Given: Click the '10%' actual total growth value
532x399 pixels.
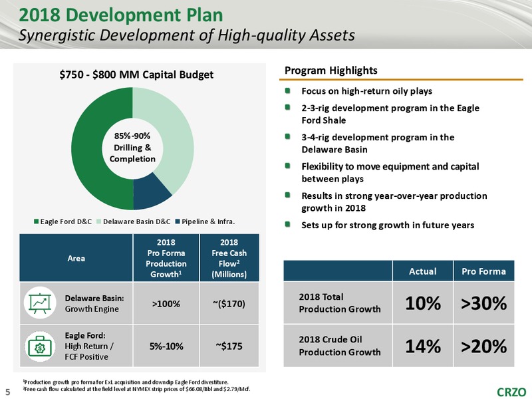Looking at the screenshot, I should pos(423,303).
